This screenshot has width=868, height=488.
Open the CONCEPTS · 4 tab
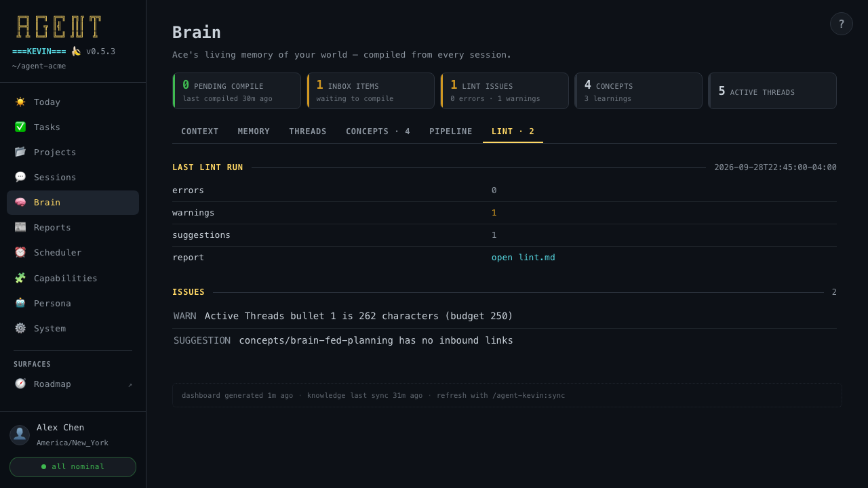(378, 131)
